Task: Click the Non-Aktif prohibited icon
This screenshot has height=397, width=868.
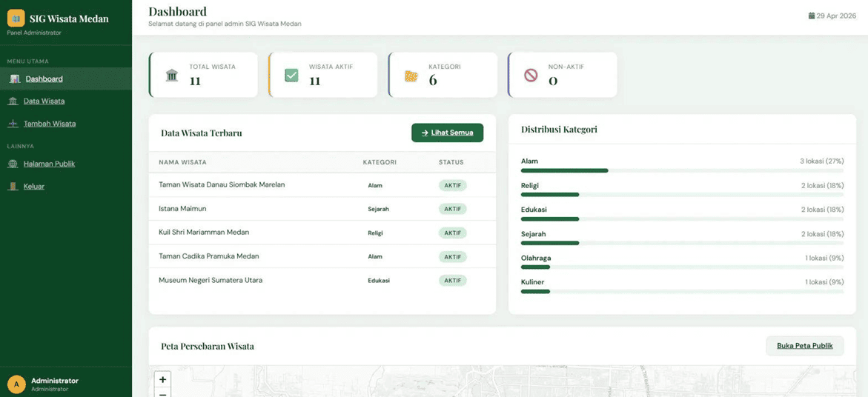Action: (x=531, y=76)
